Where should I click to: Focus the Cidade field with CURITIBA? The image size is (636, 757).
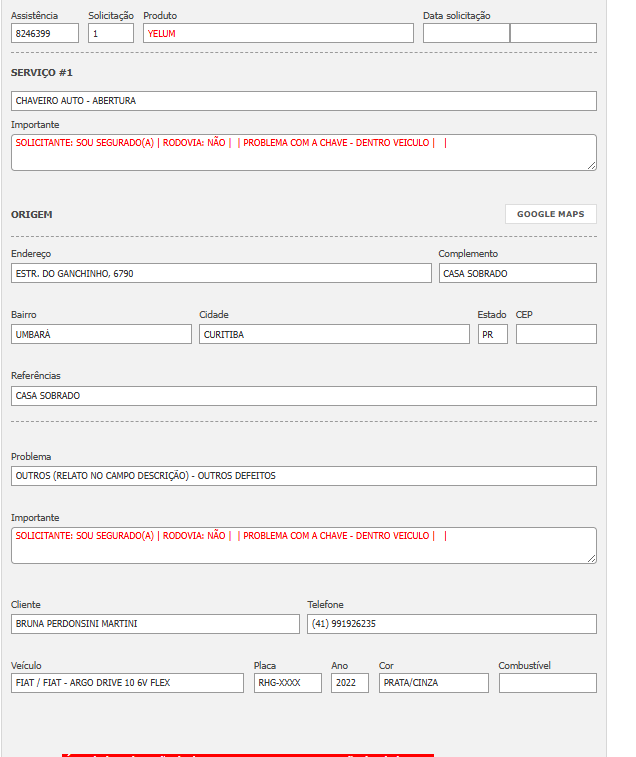334,334
